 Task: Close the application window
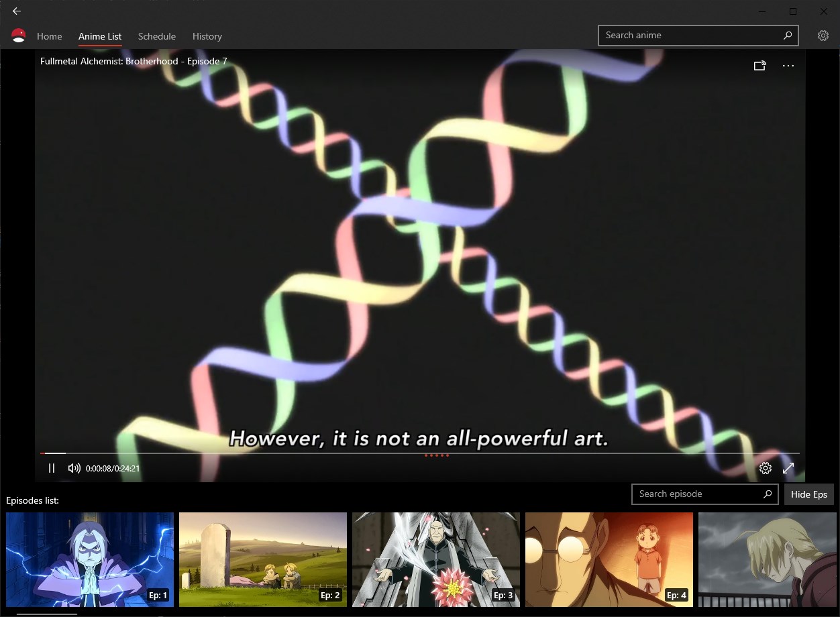tap(824, 11)
